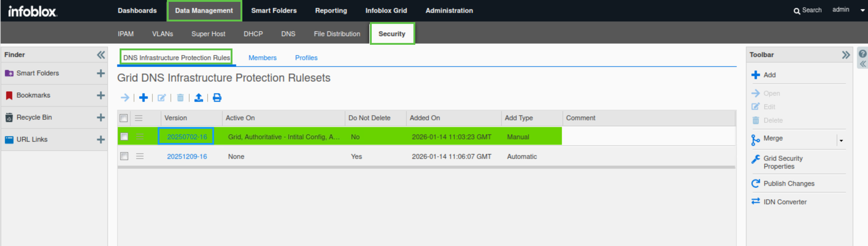Open ruleset version 20251209-16 link

(x=187, y=156)
